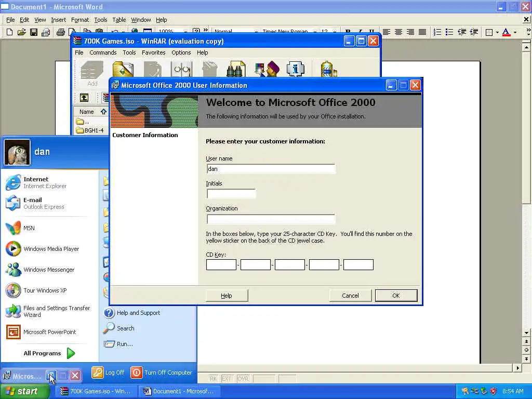Click the Organization input field
532x399 pixels.
(x=271, y=219)
